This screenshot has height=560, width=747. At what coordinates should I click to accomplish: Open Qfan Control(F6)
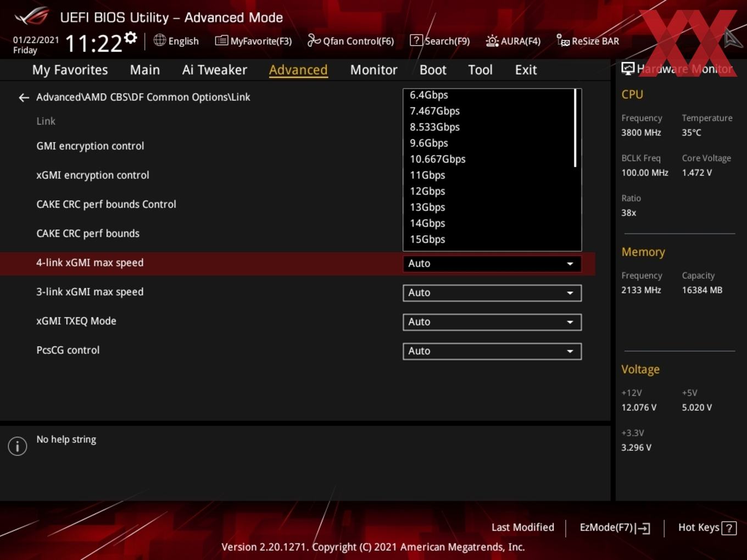(350, 41)
